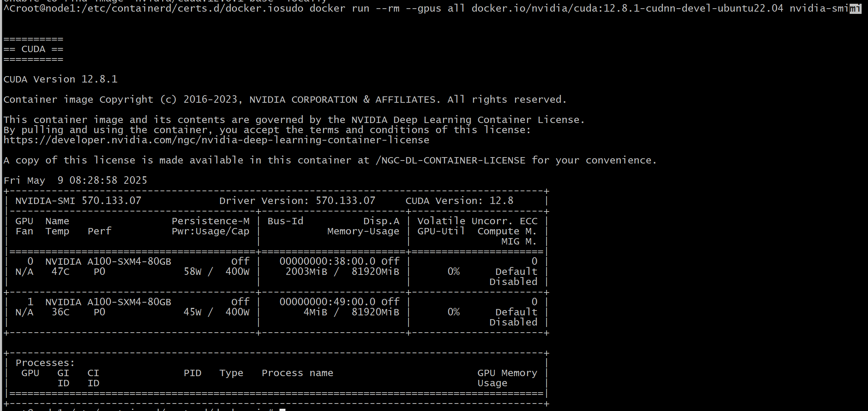The image size is (868, 411).
Task: Click the 'Processes:' section label
Action: tap(45, 363)
